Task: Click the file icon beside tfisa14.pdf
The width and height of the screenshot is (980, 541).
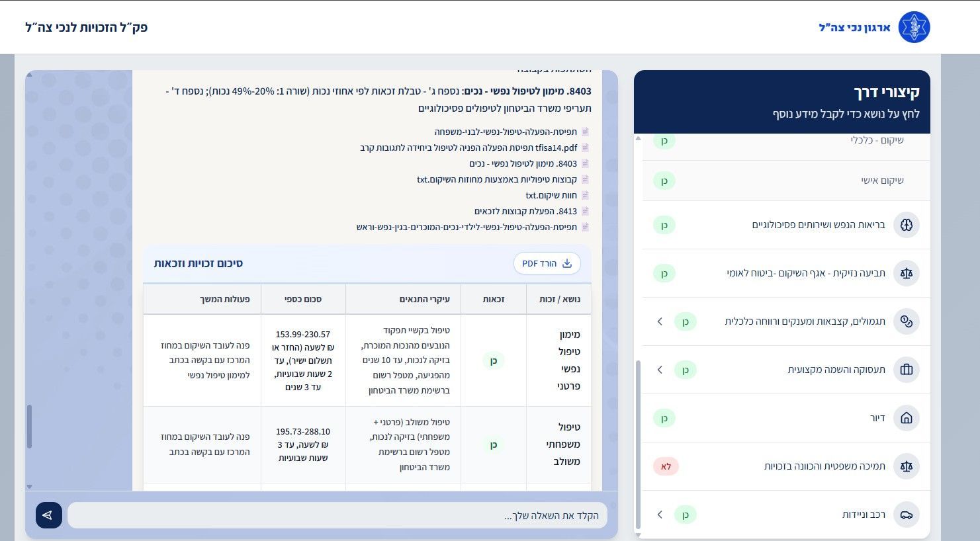Action: coord(585,147)
